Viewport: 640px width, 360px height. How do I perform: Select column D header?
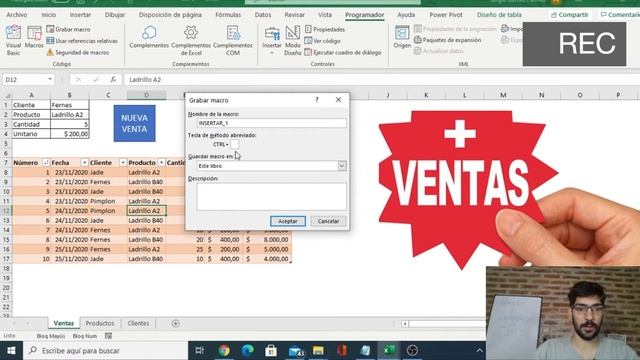point(147,95)
